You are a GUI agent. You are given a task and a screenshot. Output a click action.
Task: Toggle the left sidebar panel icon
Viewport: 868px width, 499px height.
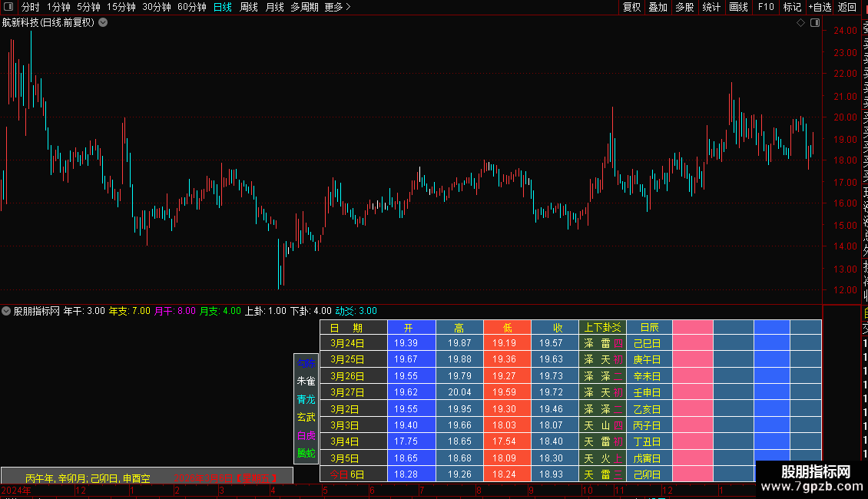tap(8, 7)
